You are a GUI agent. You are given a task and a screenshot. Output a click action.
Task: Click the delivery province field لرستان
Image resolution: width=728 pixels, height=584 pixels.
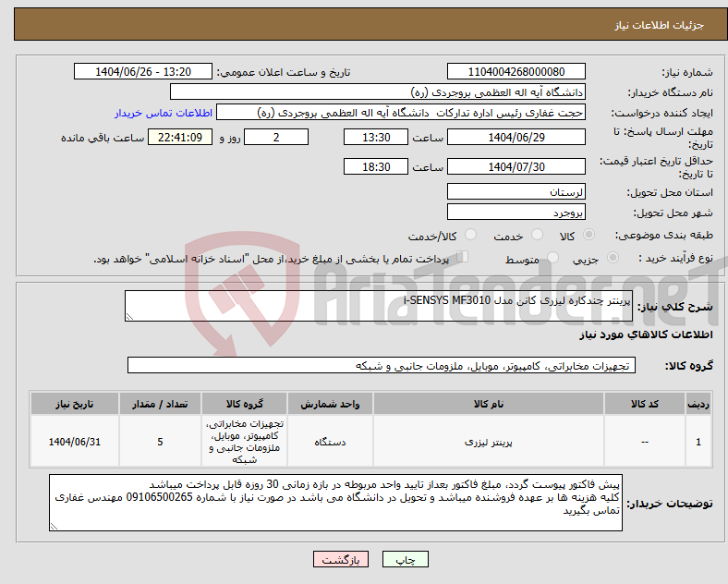click(516, 191)
